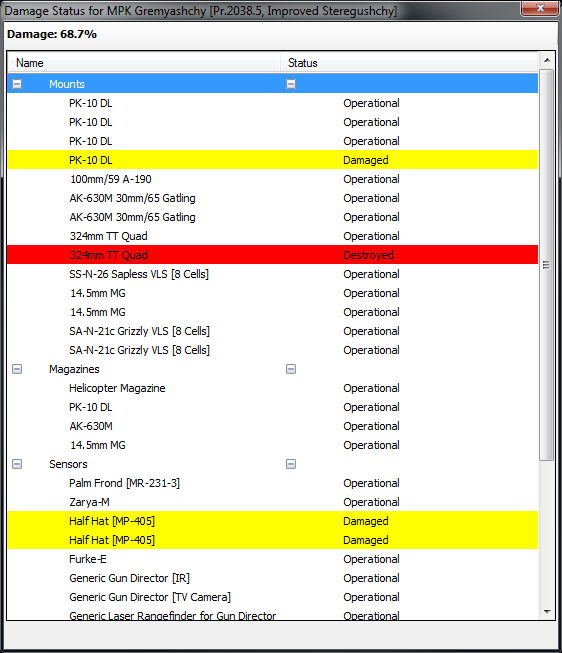Close the Damage Status window
The height and width of the screenshot is (653, 562).
[x=540, y=8]
